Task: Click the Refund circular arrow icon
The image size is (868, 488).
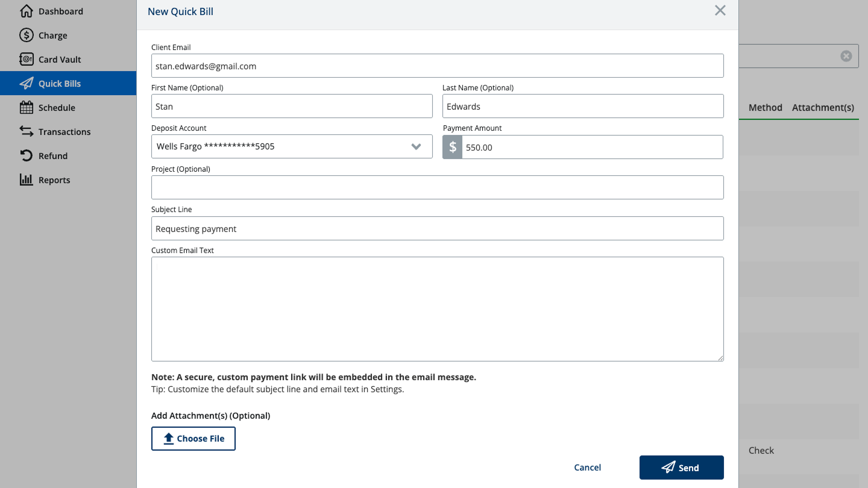Action: (x=27, y=155)
